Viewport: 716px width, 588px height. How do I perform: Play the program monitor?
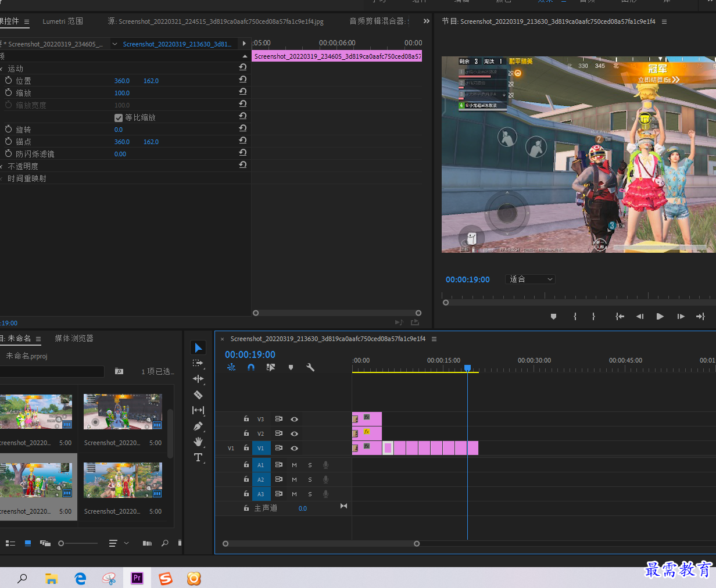point(660,317)
